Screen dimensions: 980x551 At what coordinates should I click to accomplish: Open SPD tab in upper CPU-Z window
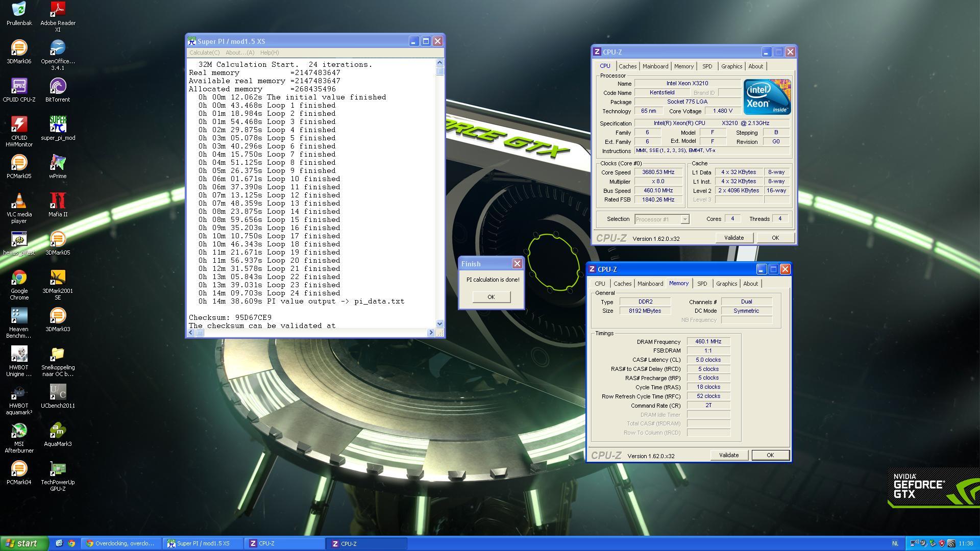point(707,66)
